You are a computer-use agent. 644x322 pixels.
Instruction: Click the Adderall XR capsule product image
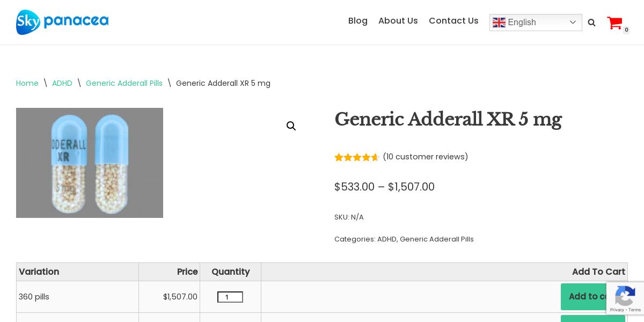[90, 163]
